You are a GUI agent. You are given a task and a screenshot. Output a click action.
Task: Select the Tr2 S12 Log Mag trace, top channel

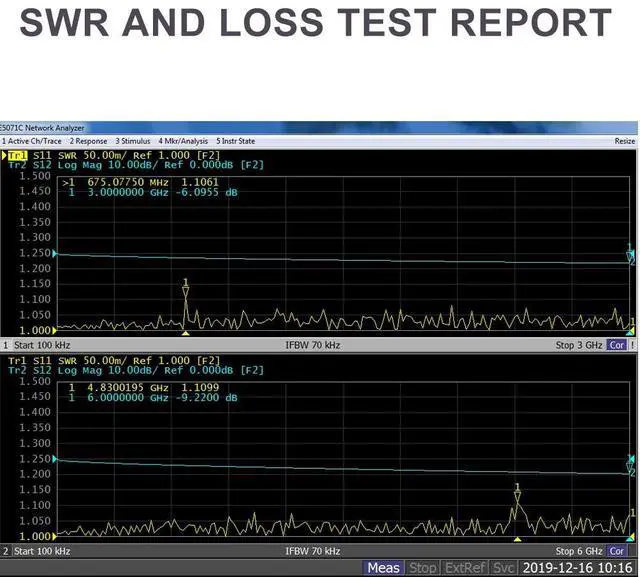[80, 165]
